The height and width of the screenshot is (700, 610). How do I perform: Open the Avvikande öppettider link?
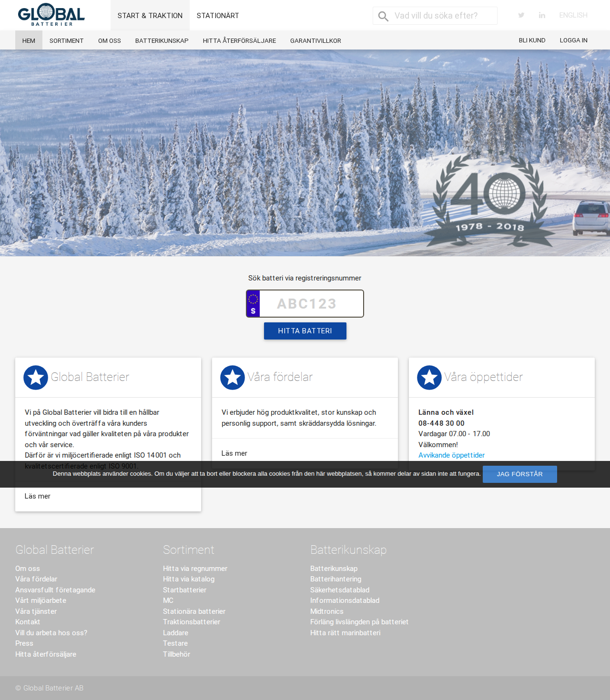click(451, 455)
